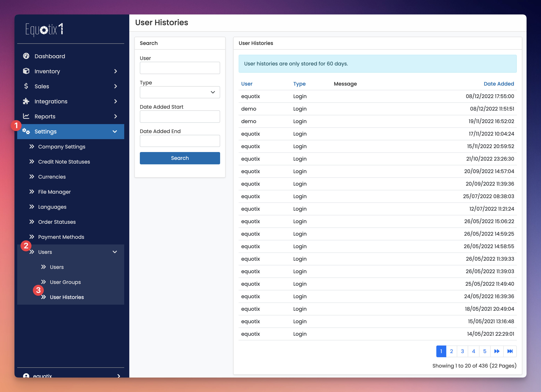Click the date 08/12/2022 17:55:00
541x392 pixels.
(490, 96)
